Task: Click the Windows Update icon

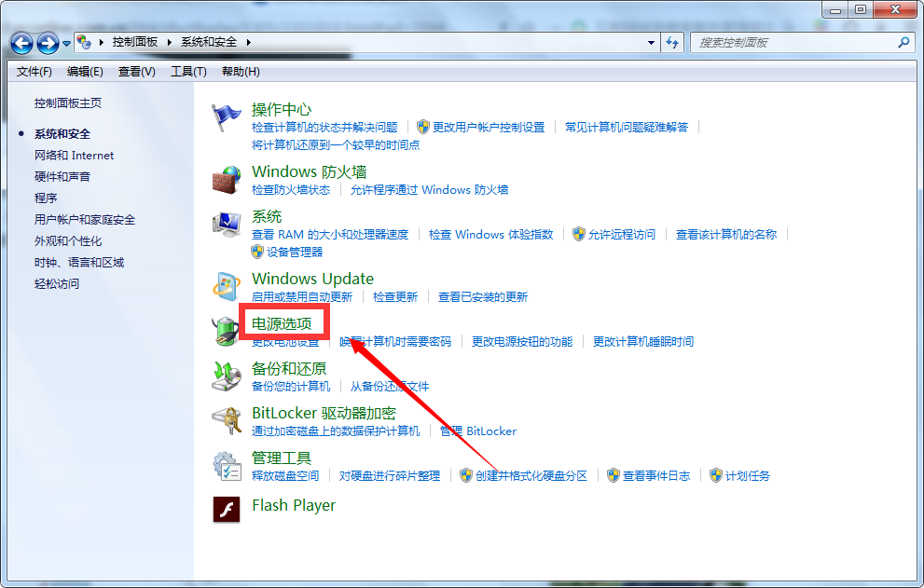Action: (x=227, y=286)
